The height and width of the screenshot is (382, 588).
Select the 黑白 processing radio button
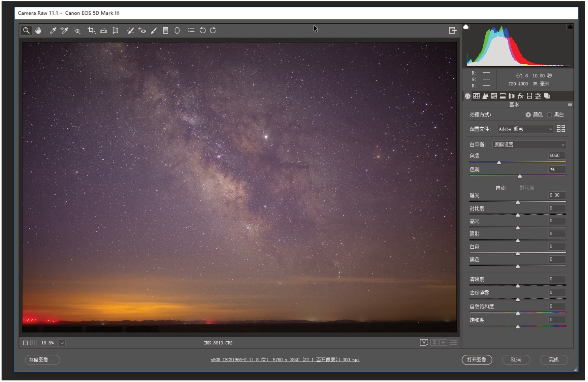[549, 115]
